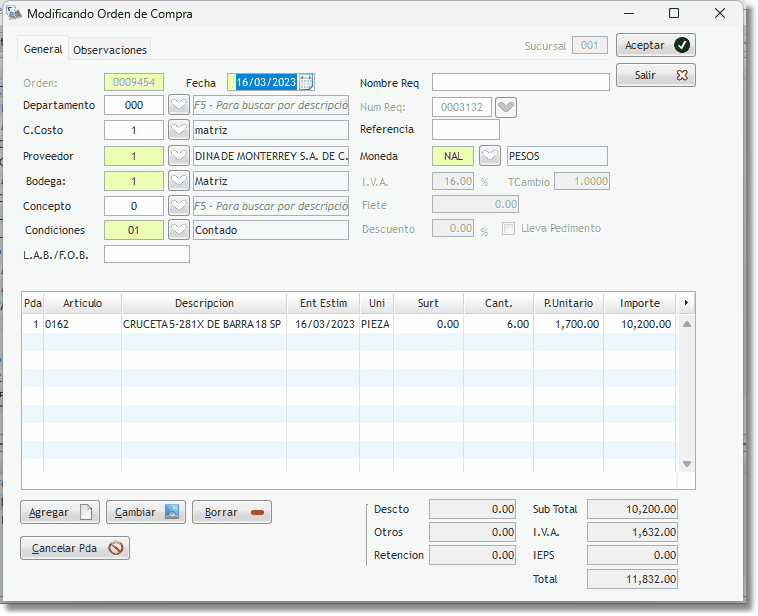Click the red X icon on Salir
Viewport: 758px width, 616px height.
point(682,75)
